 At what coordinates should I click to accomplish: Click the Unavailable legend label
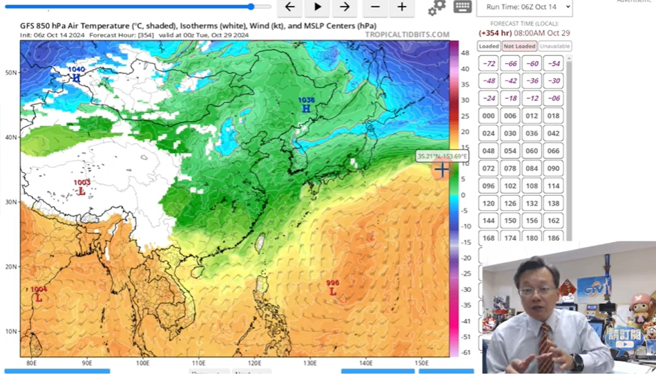click(555, 46)
